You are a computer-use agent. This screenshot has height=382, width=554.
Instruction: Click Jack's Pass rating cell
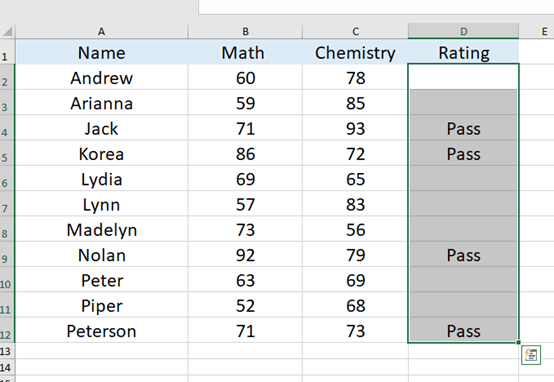pyautogui.click(x=464, y=128)
